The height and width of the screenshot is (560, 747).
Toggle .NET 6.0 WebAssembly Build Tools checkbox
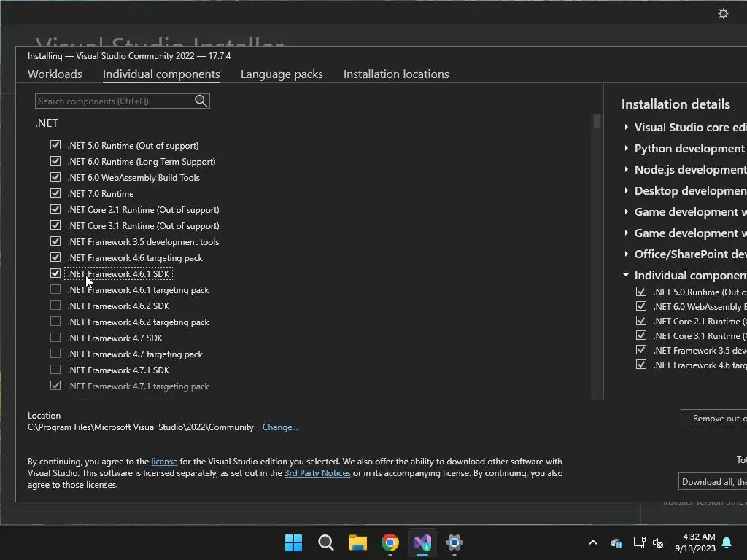tap(55, 177)
